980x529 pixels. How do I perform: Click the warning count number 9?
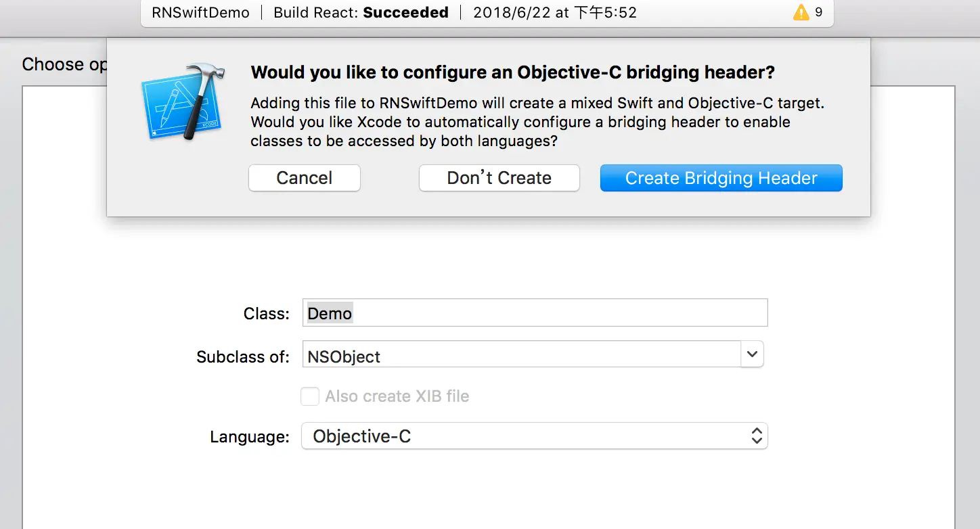pyautogui.click(x=819, y=12)
